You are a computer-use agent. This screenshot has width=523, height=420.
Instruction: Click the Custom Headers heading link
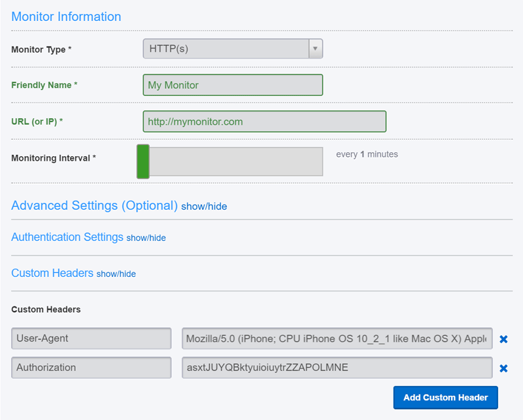(52, 272)
